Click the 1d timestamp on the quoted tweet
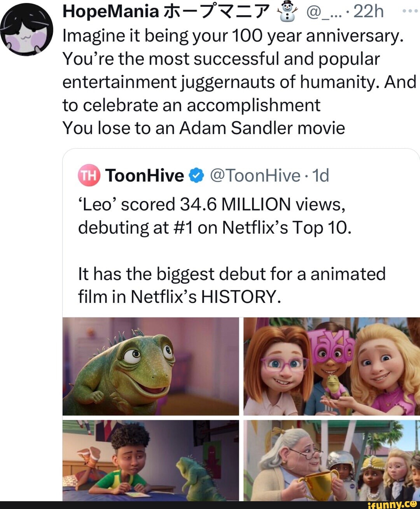Screen dimensions: 420x509 click(320, 175)
